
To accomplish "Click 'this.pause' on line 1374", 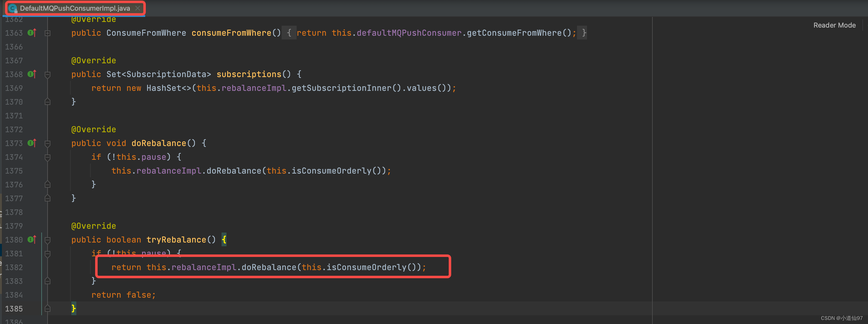I will [x=141, y=157].
